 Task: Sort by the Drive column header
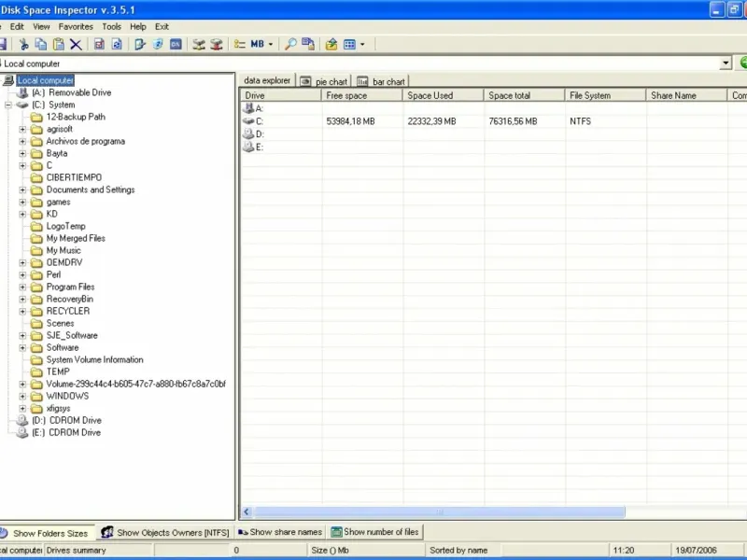pos(281,96)
